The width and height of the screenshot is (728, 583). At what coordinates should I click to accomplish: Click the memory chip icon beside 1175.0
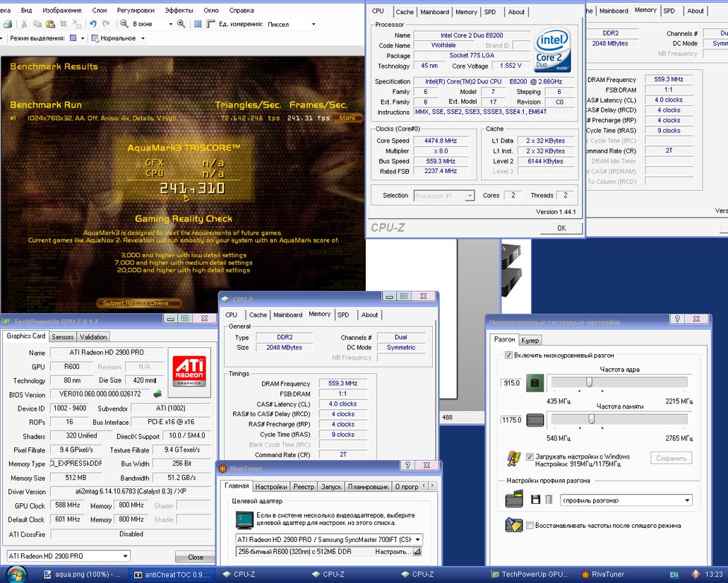click(x=535, y=420)
